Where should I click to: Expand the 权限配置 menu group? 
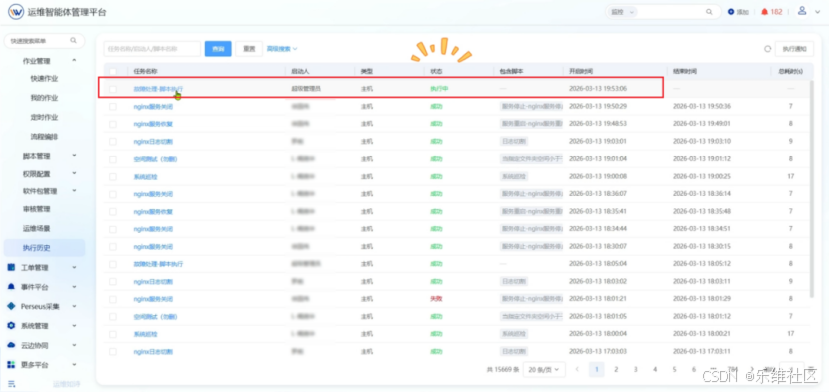[x=74, y=174]
